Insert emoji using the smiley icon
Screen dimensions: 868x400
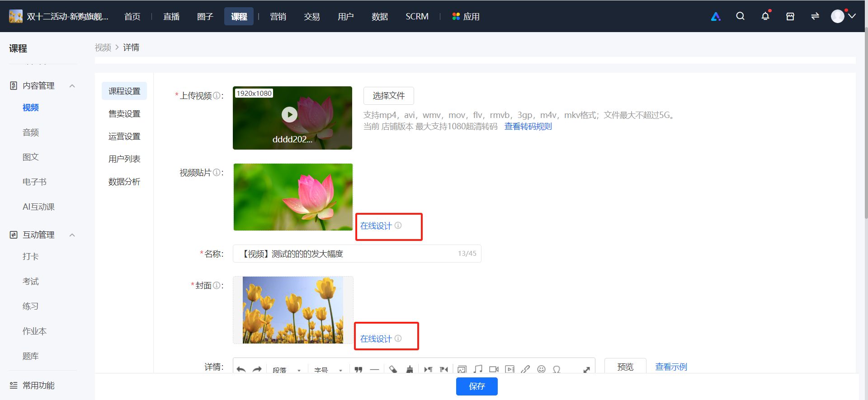point(541,369)
